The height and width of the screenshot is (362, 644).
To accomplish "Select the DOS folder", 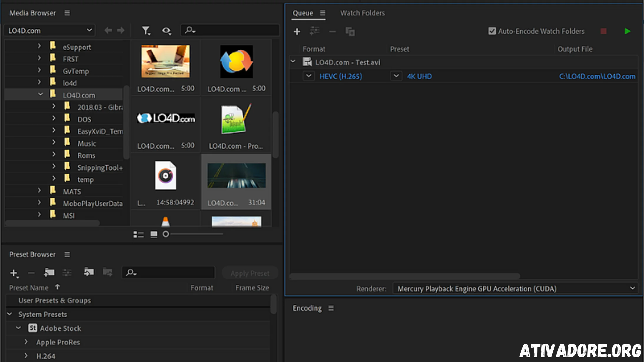I will (84, 119).
